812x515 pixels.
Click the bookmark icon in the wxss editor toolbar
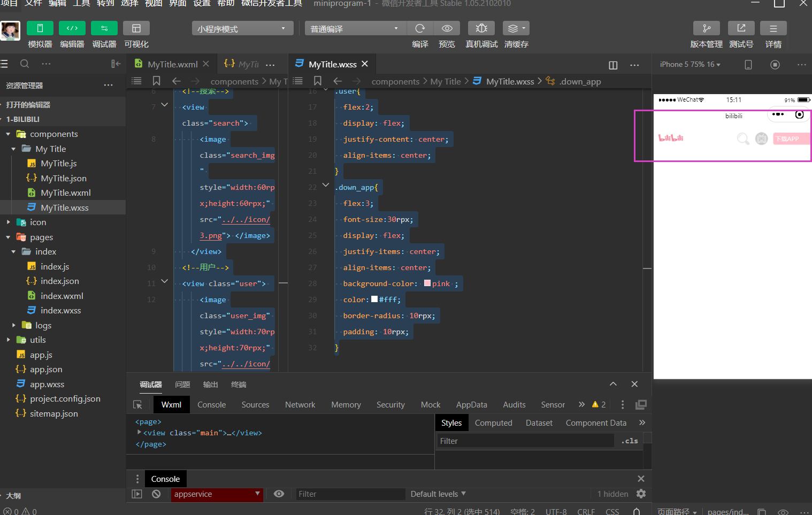[x=318, y=81]
